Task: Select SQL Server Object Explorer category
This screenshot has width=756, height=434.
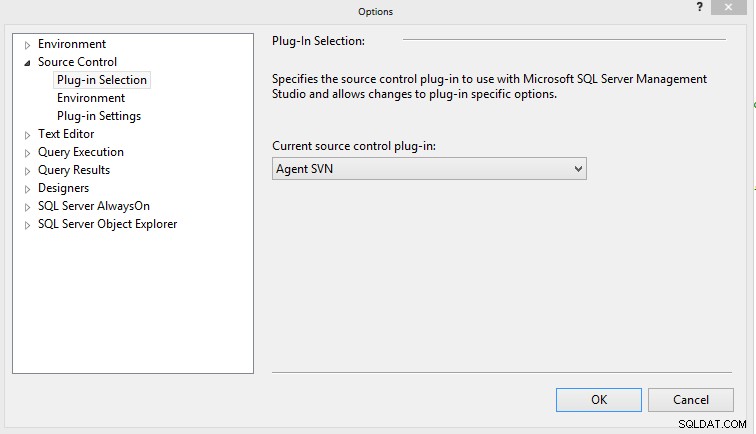Action: [x=108, y=224]
